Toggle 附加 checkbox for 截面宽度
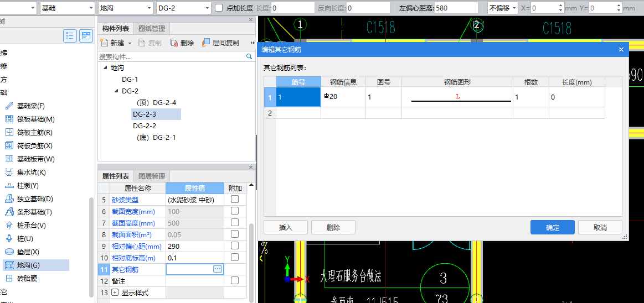Image resolution: width=644 pixels, height=303 pixels. 235,211
